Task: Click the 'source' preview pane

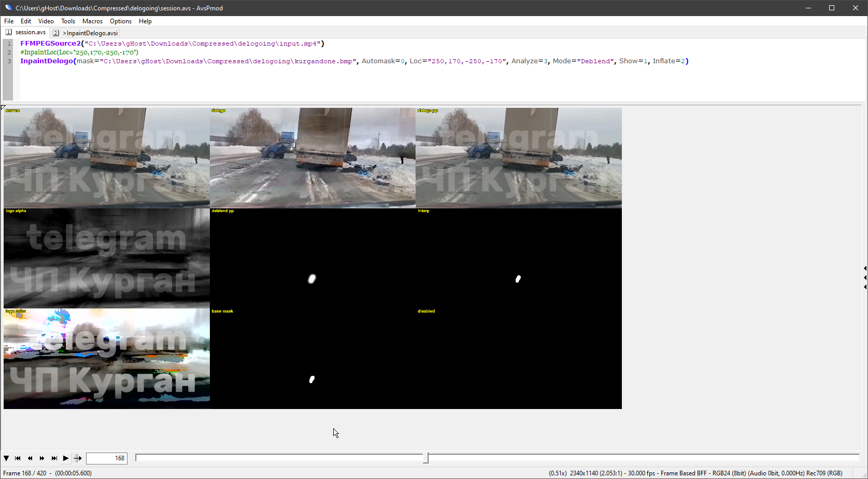Action: tap(107, 158)
